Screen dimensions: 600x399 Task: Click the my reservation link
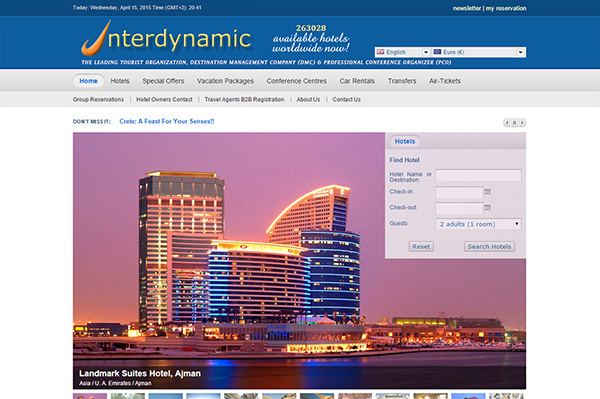[x=506, y=8]
